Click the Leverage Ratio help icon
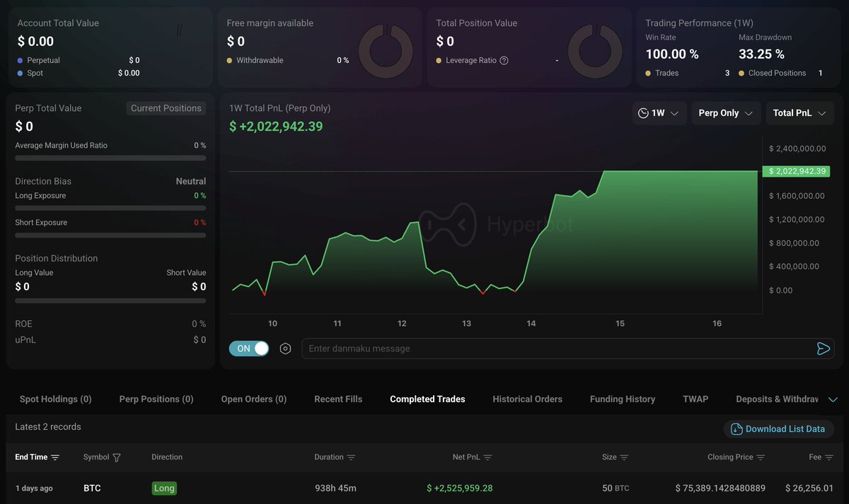The image size is (849, 504). (504, 61)
